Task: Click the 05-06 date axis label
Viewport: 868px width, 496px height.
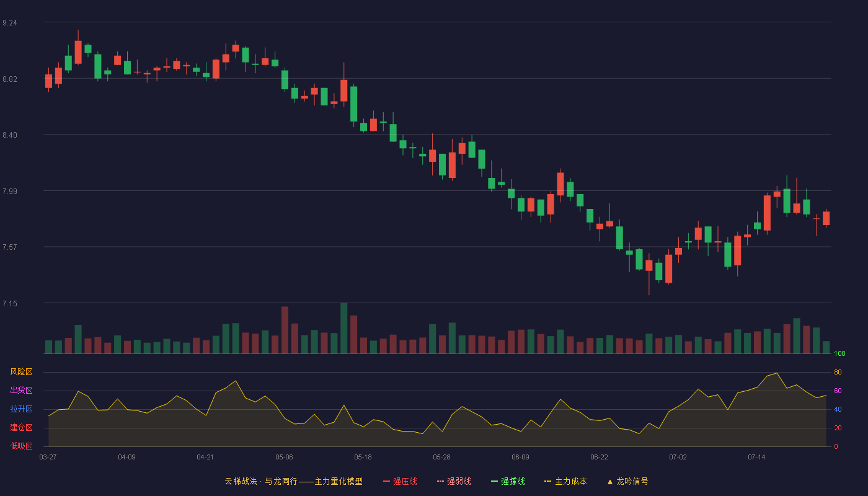Action: [285, 457]
